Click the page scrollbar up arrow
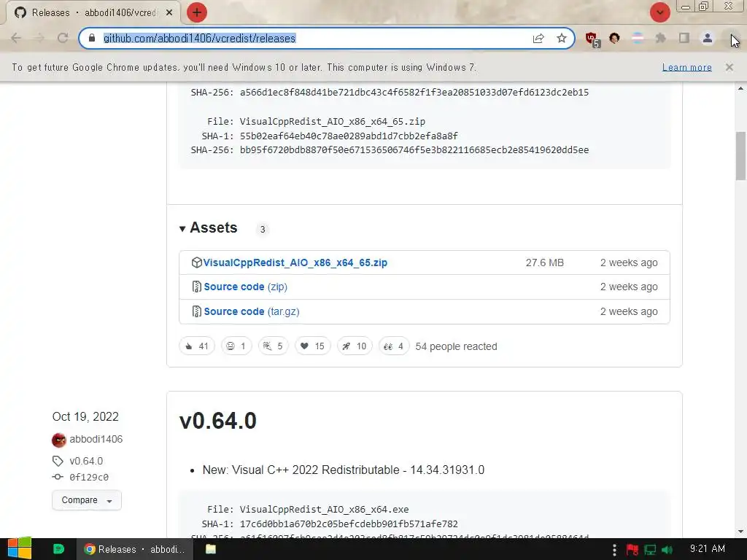Image resolution: width=747 pixels, height=560 pixels. [x=740, y=88]
